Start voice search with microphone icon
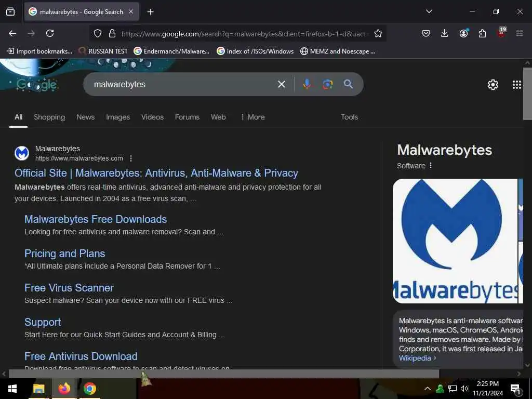This screenshot has height=399, width=532. (x=307, y=84)
